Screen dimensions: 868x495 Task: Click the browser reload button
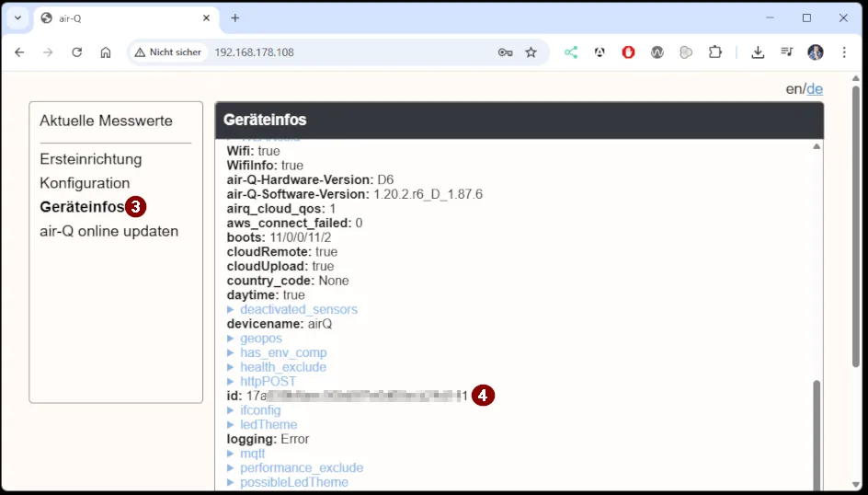coord(77,52)
